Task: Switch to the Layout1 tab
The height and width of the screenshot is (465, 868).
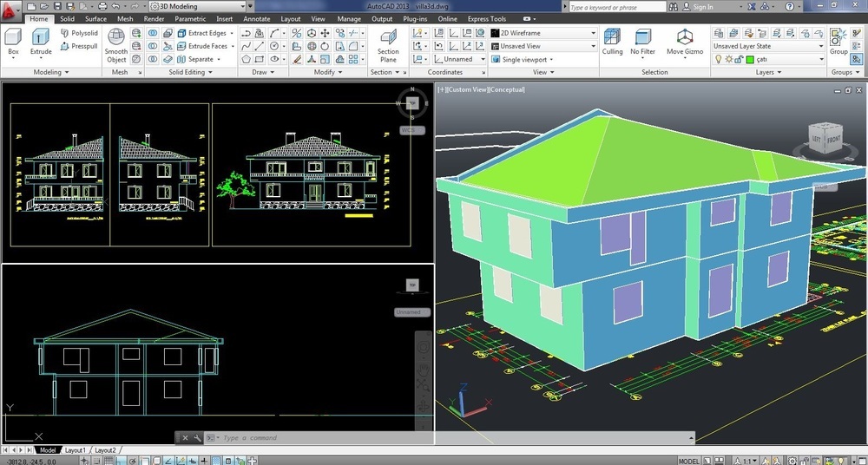Action: [x=76, y=450]
